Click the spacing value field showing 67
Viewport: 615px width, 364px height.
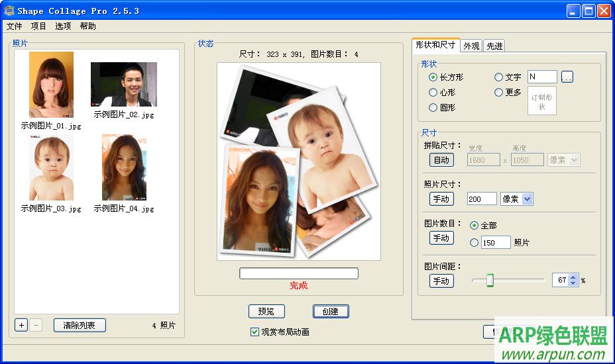pos(561,280)
